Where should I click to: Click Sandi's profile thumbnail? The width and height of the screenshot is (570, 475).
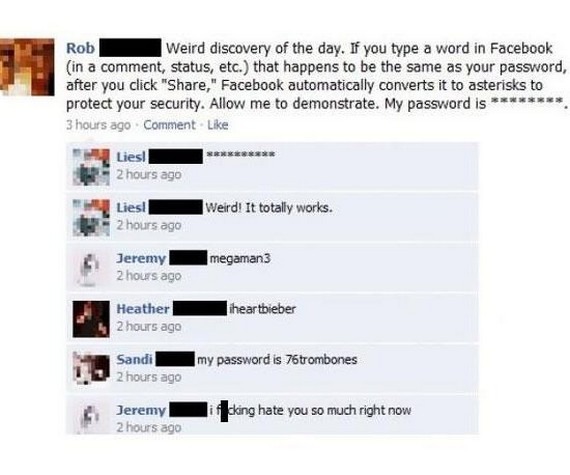91,370
